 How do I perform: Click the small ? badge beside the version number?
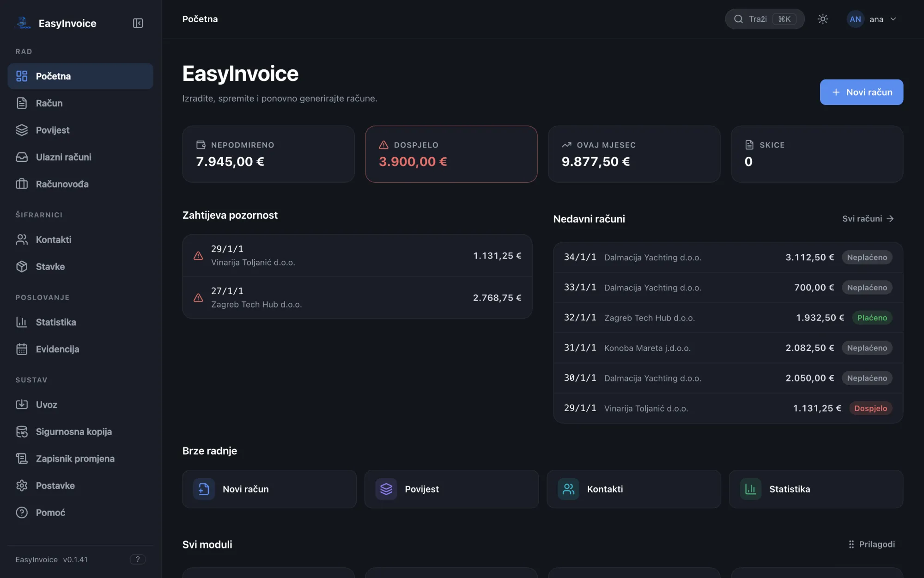pyautogui.click(x=138, y=560)
